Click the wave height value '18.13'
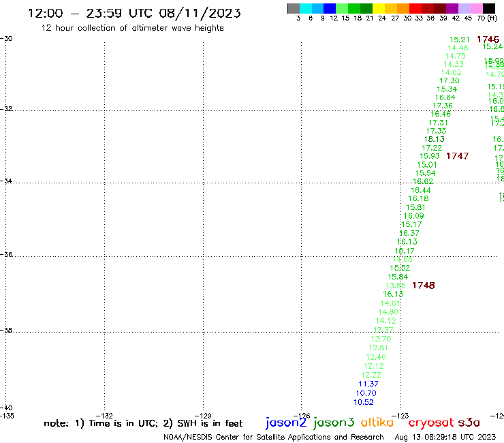Screen dimensions: 504x443 coord(435,139)
